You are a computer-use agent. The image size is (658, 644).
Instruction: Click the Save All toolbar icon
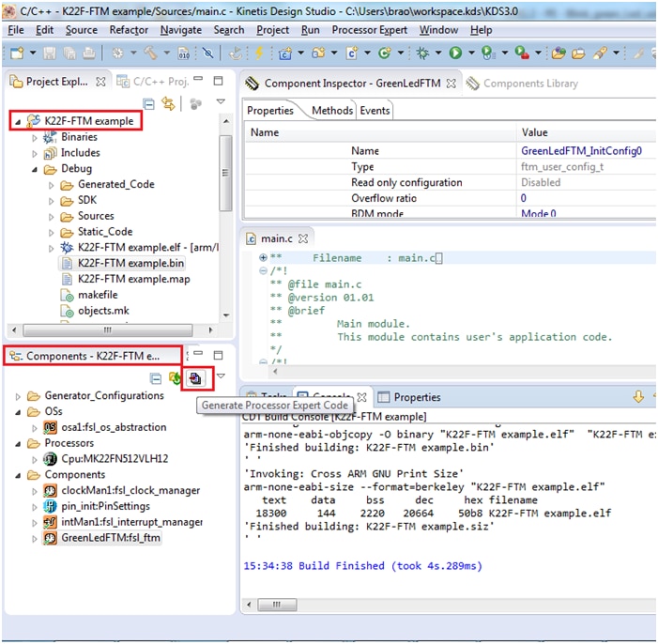point(69,54)
